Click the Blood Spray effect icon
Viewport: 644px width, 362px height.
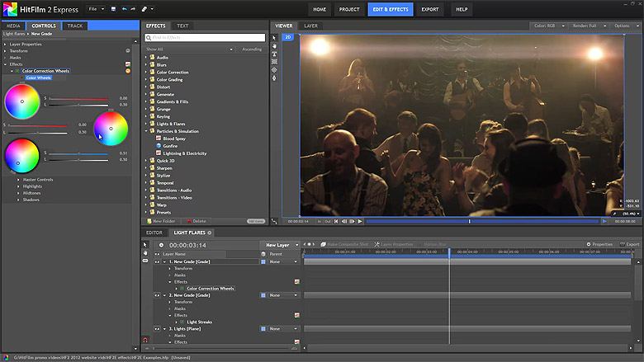coord(159,139)
